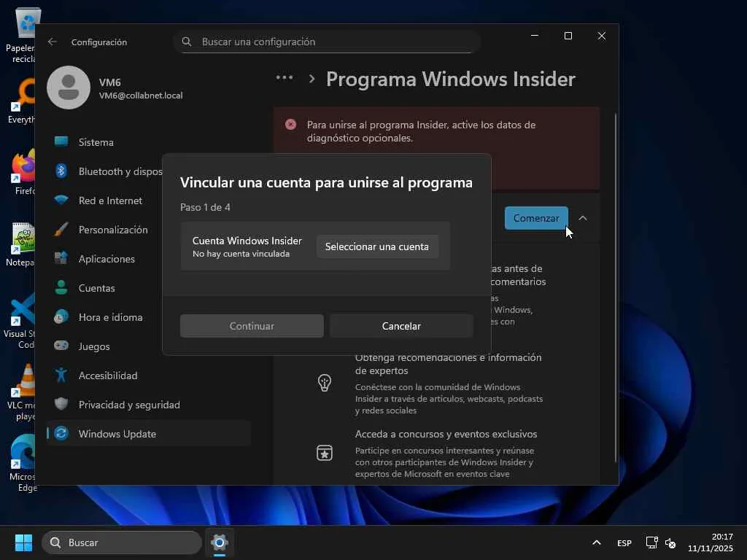Click the search magnifier icon in Configuración
The image size is (747, 560).
tap(187, 42)
